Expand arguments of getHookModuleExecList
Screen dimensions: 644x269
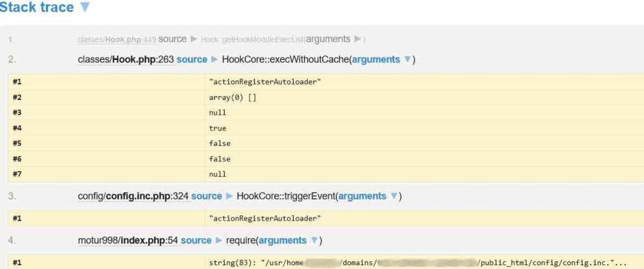[328, 39]
